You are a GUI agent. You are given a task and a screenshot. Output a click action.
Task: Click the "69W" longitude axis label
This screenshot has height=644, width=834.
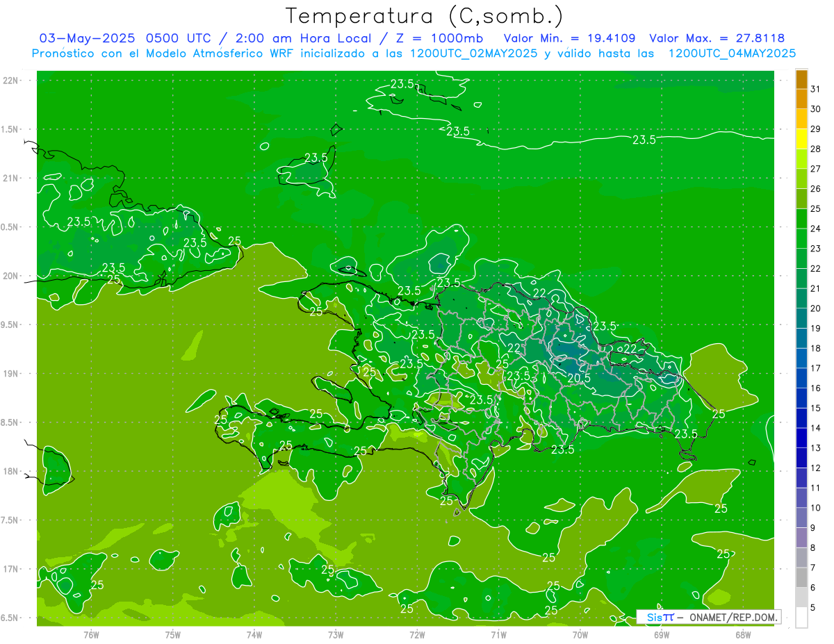click(x=662, y=634)
